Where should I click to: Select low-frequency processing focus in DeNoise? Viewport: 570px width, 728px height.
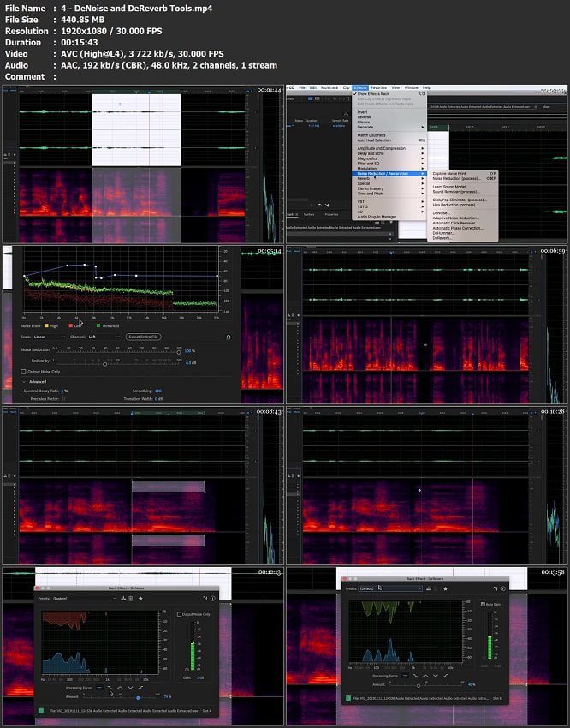tap(110, 688)
